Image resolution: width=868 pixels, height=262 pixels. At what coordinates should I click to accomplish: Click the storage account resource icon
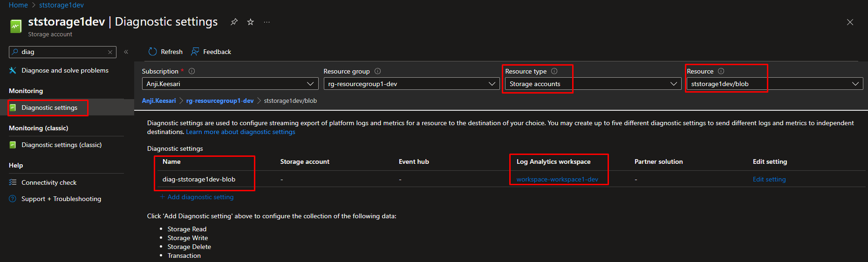16,26
